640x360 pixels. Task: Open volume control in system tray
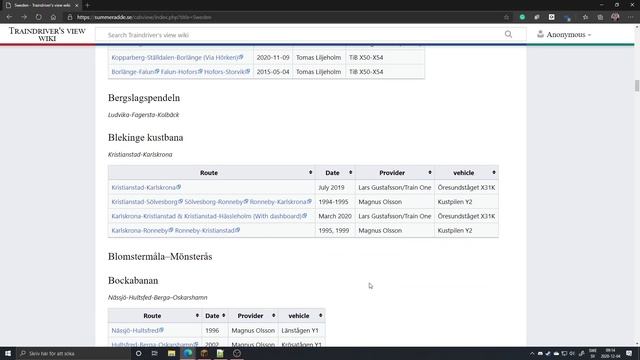click(x=572, y=353)
